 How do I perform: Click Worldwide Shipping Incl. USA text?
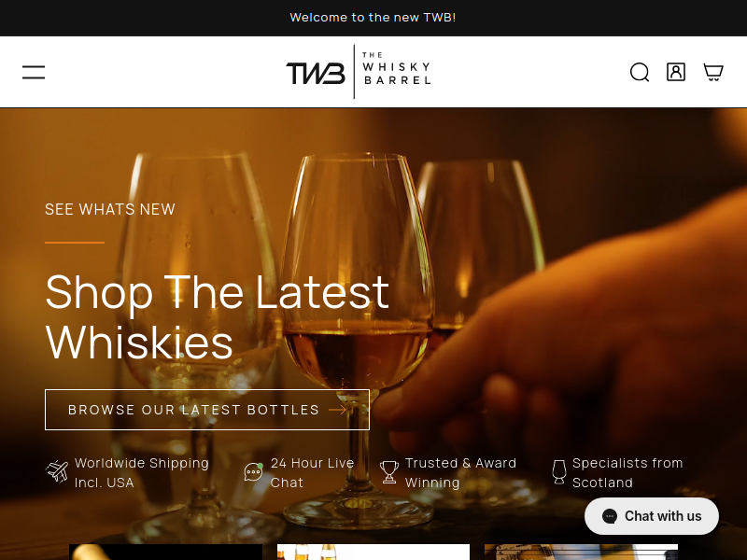click(x=142, y=473)
